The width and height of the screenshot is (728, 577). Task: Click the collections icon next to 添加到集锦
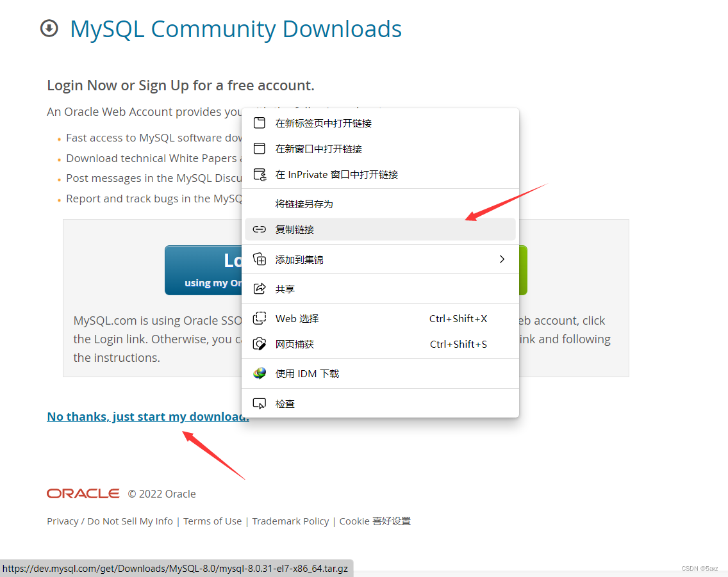[260, 259]
